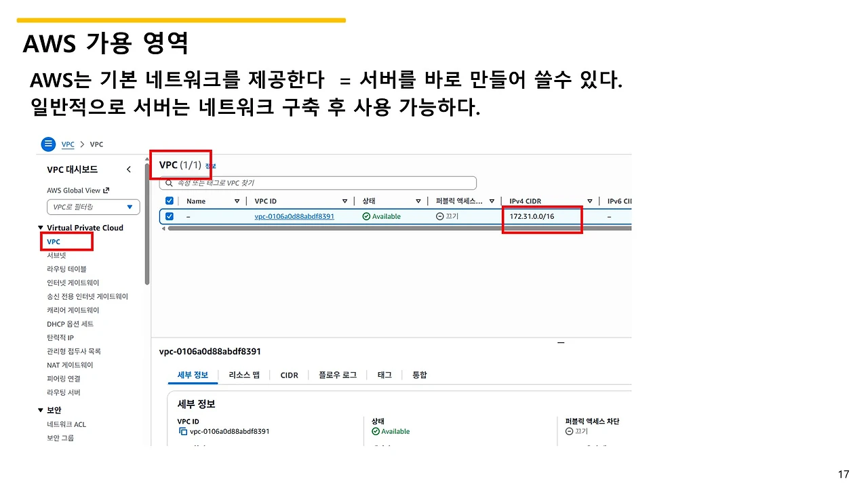Open the 플로우 로그 tab
The height and width of the screenshot is (488, 868).
coord(336,375)
